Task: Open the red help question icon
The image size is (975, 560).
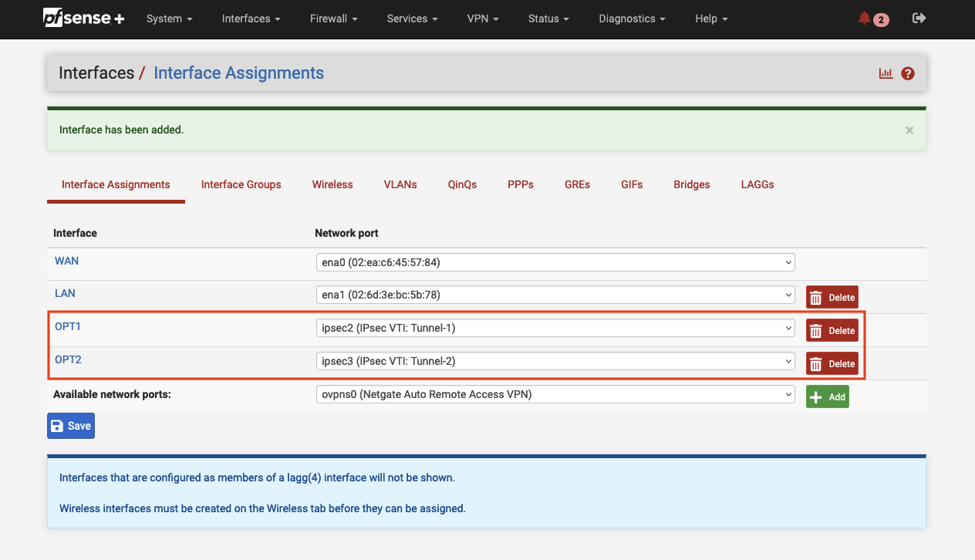Action: [908, 73]
